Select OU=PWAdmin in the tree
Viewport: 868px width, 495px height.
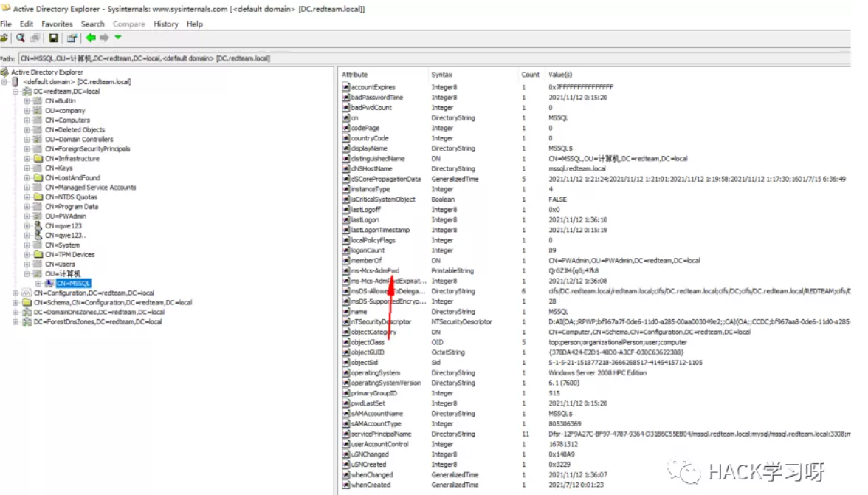[65, 216]
